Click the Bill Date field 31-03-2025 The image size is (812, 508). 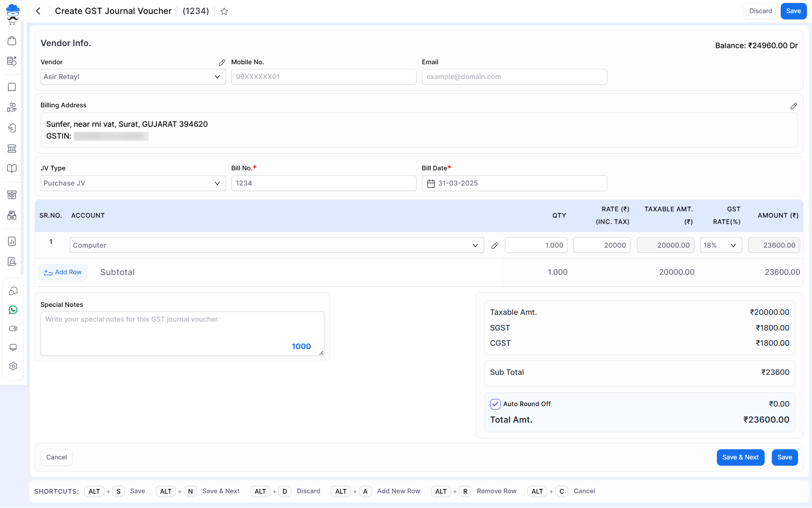pos(514,183)
